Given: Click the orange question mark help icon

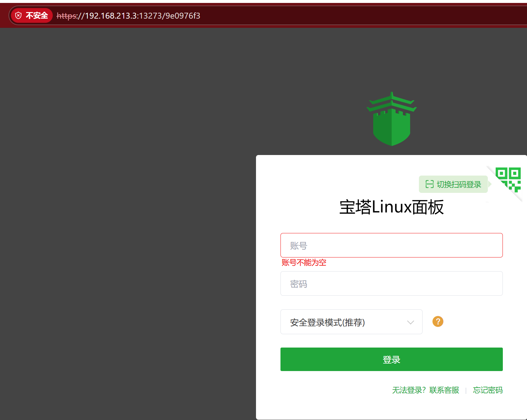Looking at the screenshot, I should 438,321.
